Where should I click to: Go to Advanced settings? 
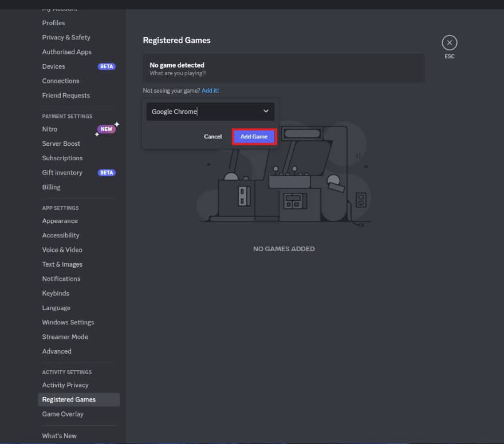57,351
